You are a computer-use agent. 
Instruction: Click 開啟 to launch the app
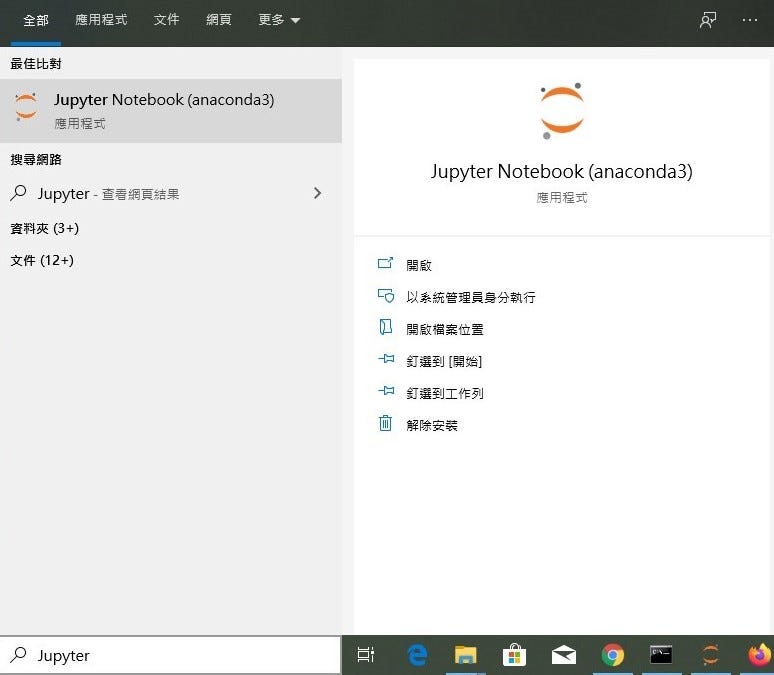[x=419, y=266]
